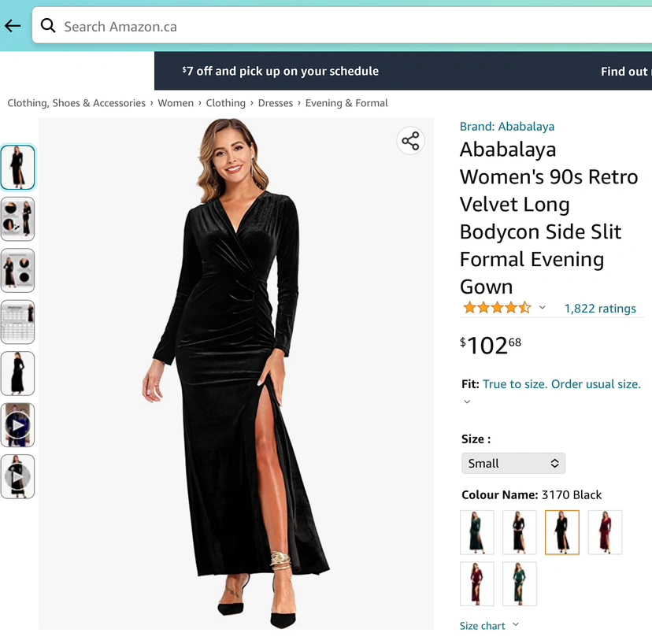The height and width of the screenshot is (644, 652).
Task: Expand the Size chart section
Action: pos(489,626)
